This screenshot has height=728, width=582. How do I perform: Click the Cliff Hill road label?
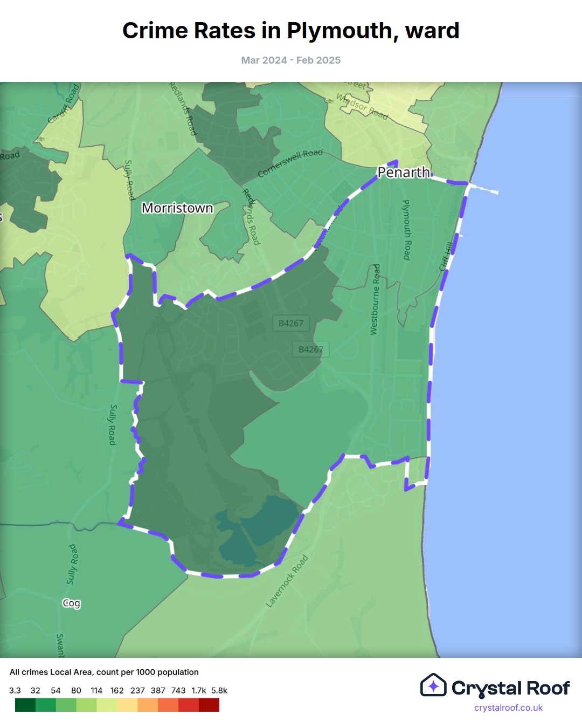[x=446, y=257]
